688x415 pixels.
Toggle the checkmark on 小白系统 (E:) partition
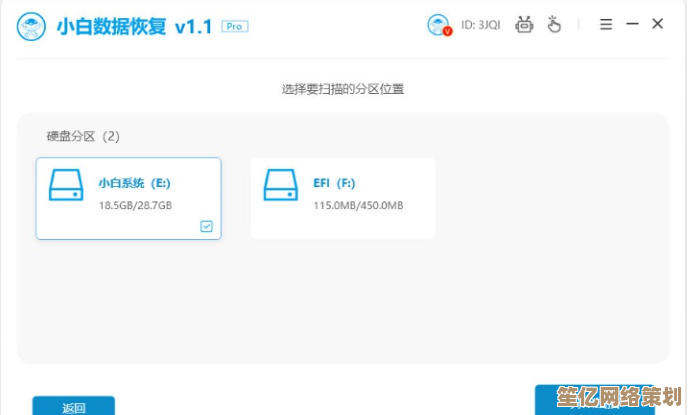coord(206,227)
